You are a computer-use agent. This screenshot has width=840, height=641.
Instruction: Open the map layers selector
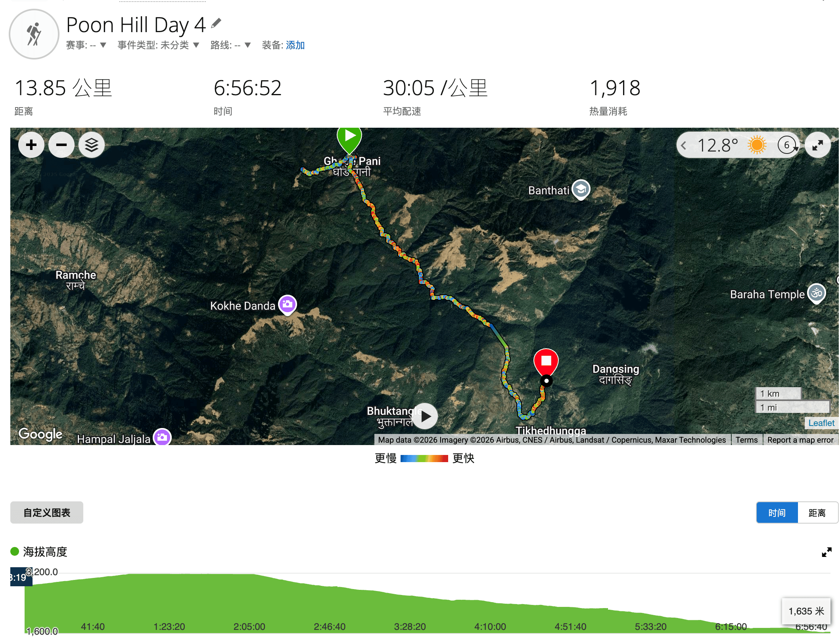[92, 145]
